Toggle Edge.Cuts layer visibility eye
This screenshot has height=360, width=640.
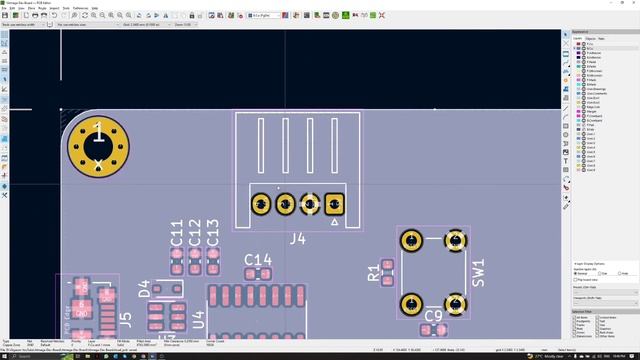point(584,107)
